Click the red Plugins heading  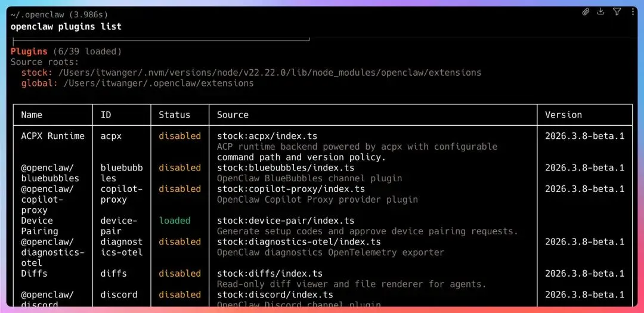coord(29,52)
